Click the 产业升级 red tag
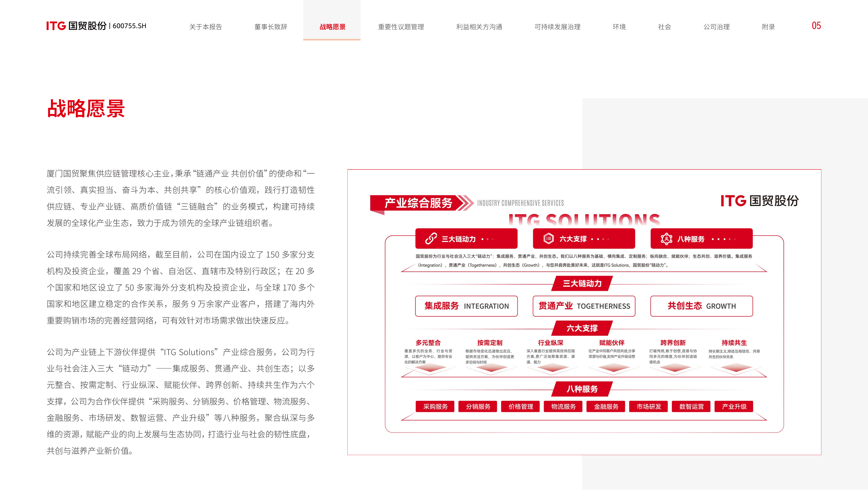The image size is (868, 490). (x=734, y=406)
